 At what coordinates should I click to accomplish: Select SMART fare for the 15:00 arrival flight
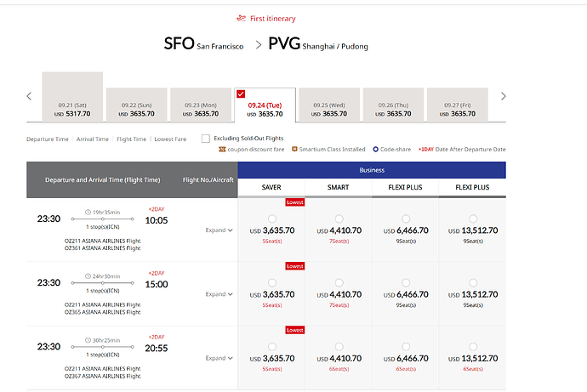point(339,283)
